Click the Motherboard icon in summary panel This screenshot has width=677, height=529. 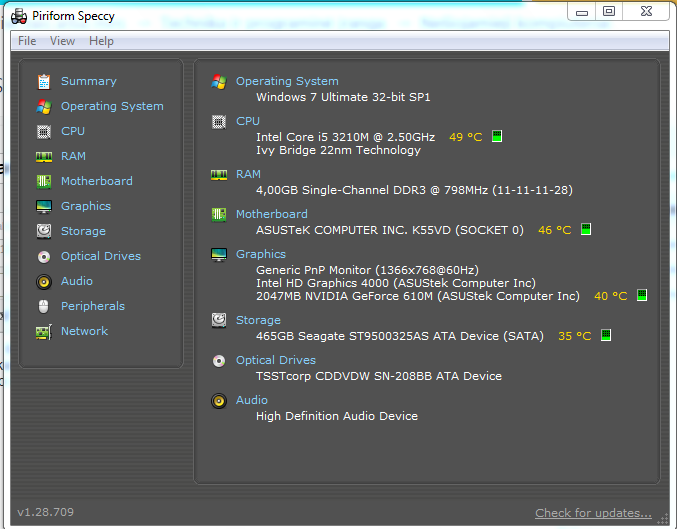coord(219,215)
